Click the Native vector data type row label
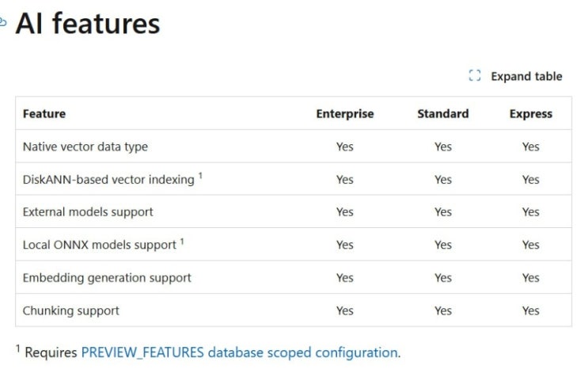Viewport: 588px width, 373px height. click(85, 147)
